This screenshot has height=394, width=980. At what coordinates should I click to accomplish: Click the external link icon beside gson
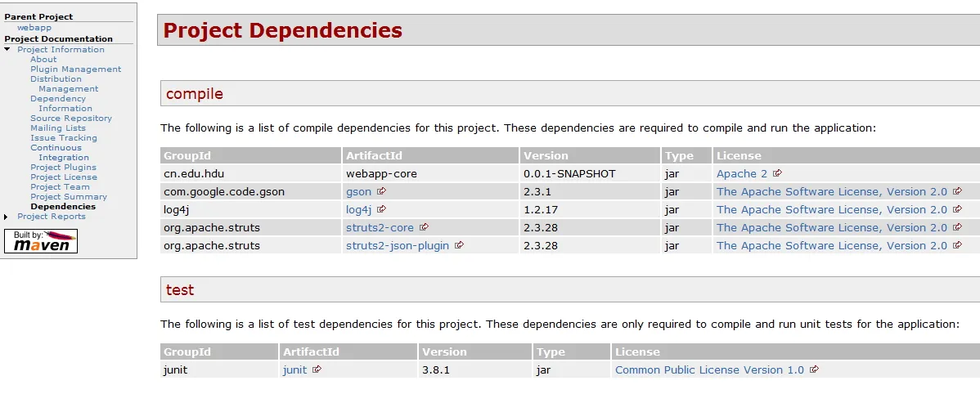coord(382,191)
